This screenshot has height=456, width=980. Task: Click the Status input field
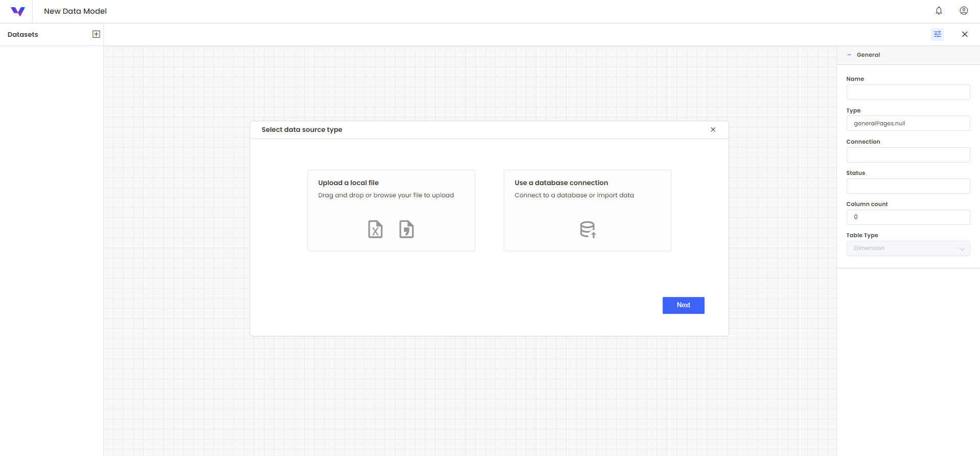coord(908,186)
